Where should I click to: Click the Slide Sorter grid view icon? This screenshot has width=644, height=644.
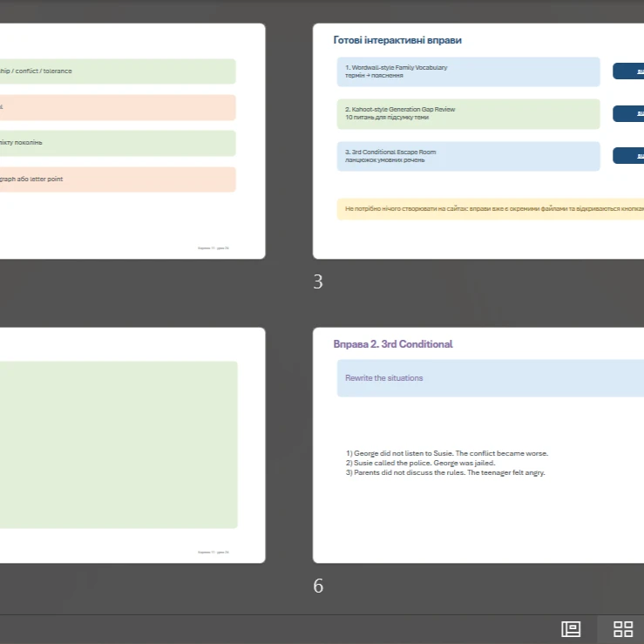622,628
